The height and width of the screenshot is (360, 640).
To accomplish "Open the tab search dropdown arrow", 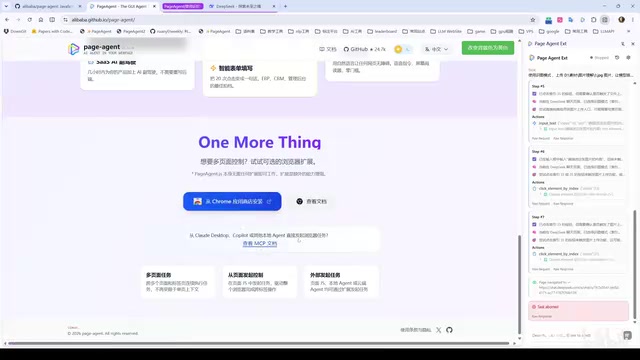I will [6, 6].
